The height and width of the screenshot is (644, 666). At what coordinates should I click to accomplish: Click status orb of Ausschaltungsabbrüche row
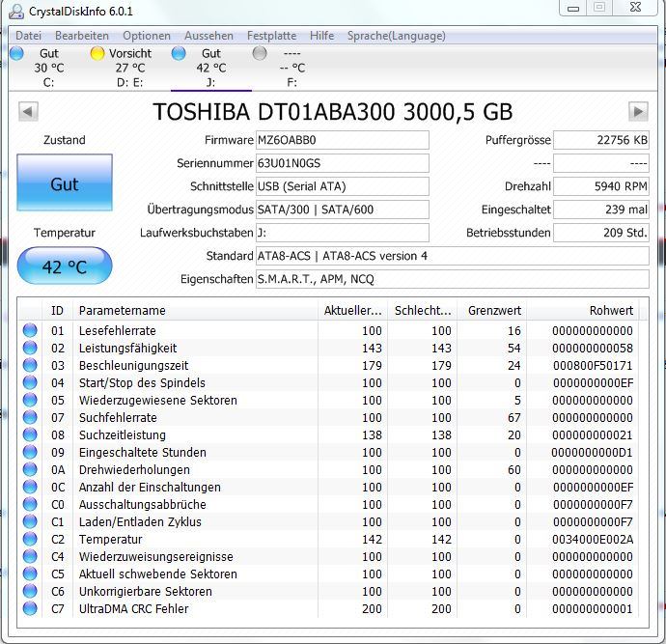(30, 505)
